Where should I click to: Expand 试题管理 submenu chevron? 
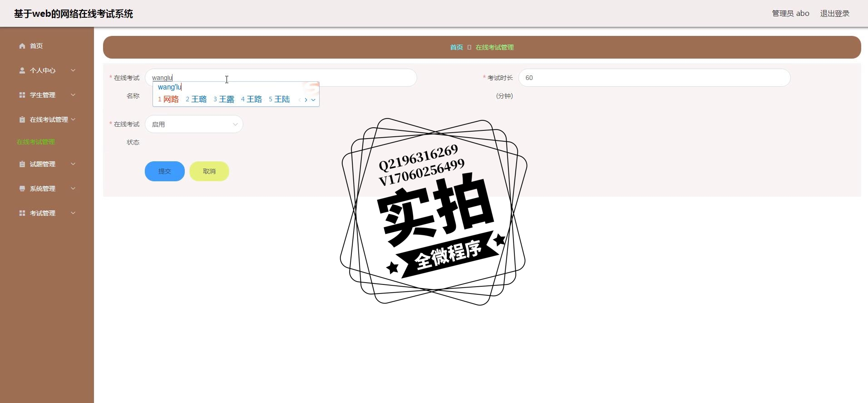point(73,164)
